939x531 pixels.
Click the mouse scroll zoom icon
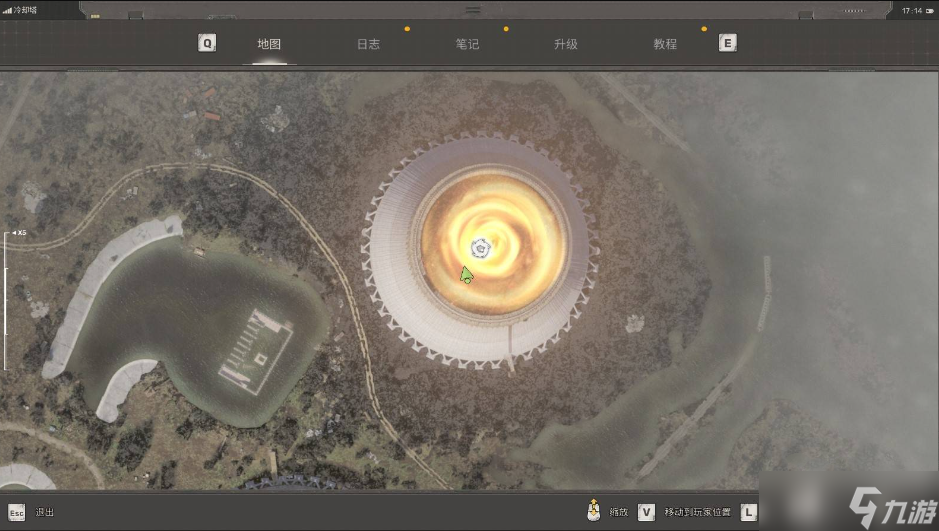tap(593, 510)
